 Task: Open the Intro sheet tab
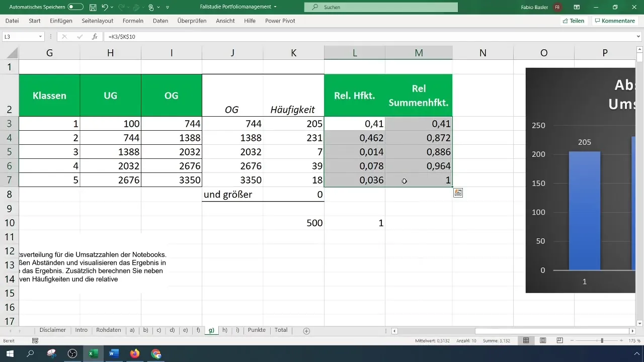tap(82, 330)
